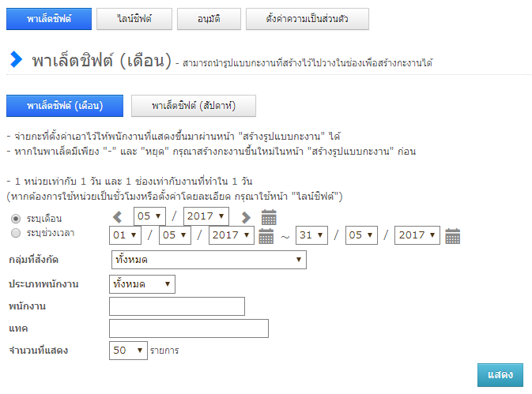This screenshot has width=532, height=394.
Task: Open calendar icon for range end date
Action: tap(453, 235)
